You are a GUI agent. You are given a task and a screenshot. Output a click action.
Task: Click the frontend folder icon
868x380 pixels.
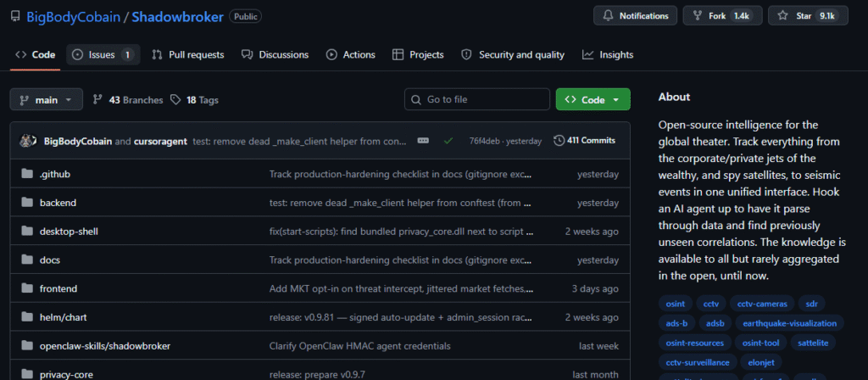[x=27, y=288]
